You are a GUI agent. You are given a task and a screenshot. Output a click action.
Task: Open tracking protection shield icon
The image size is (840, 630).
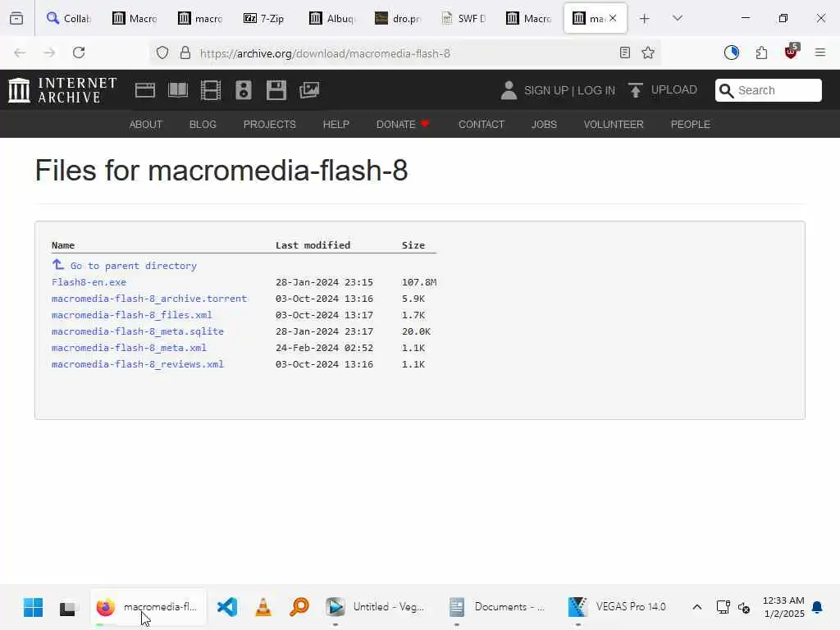click(x=162, y=52)
